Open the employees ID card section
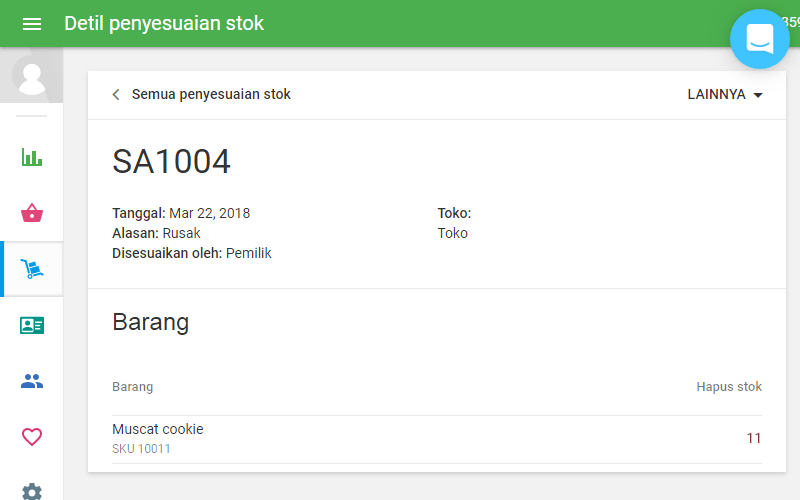Image resolution: width=800 pixels, height=500 pixels. pyautogui.click(x=32, y=325)
